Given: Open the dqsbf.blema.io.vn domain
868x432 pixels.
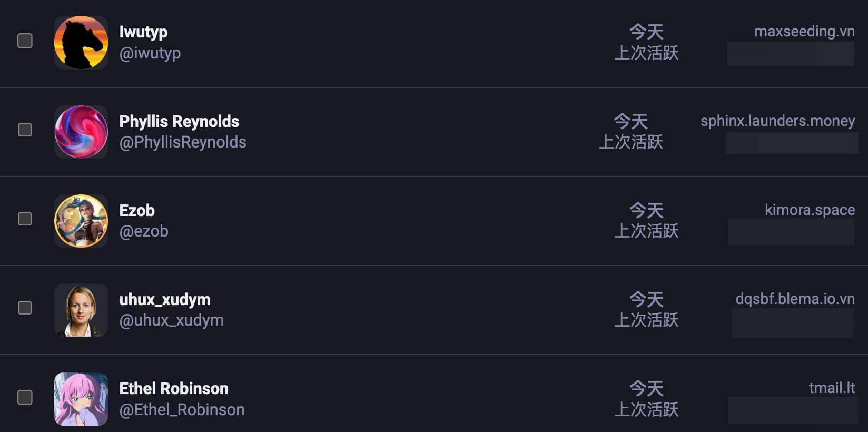Looking at the screenshot, I should (x=795, y=299).
